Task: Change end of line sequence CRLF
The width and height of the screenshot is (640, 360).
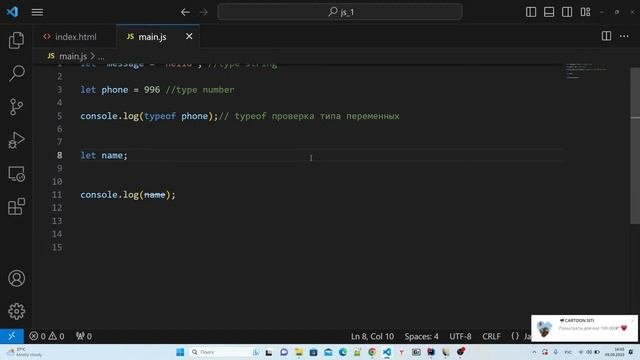Action: (x=491, y=336)
